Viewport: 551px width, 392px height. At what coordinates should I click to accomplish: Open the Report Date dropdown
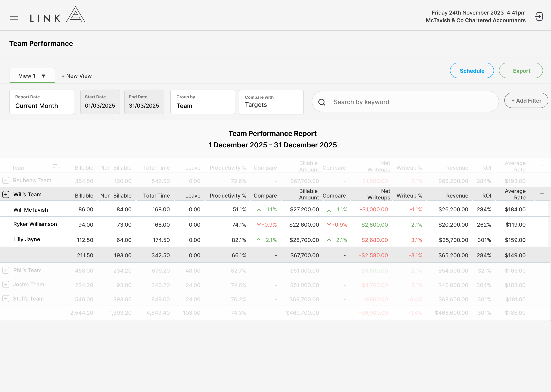point(42,102)
